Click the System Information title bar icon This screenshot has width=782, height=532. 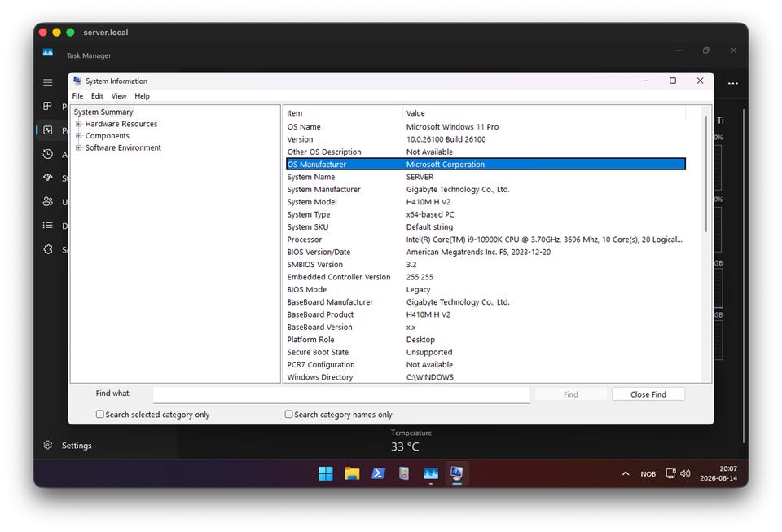[x=77, y=81]
